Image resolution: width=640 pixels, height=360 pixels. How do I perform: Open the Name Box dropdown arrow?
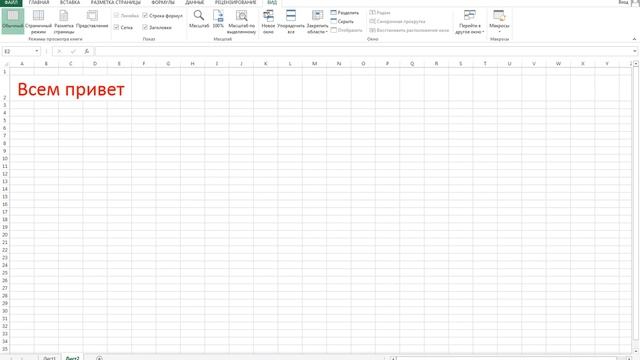pos(37,51)
